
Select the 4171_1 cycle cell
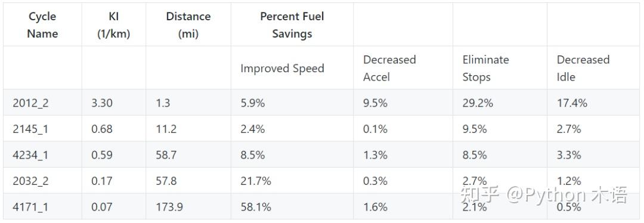42,206
